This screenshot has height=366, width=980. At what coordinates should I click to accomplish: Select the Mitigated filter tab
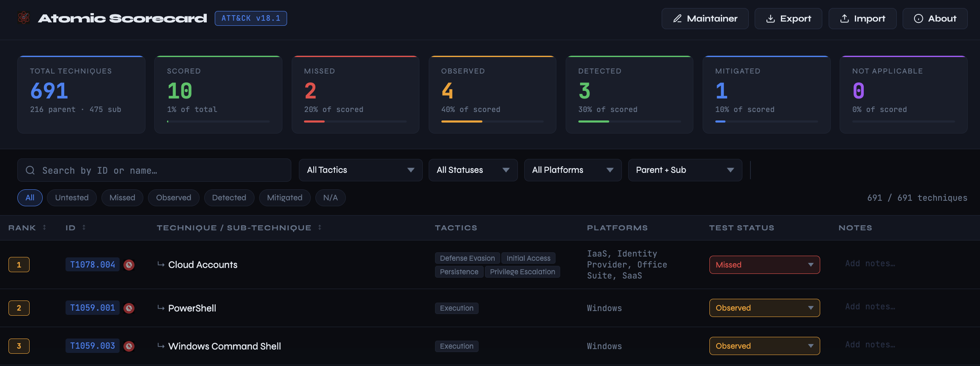point(285,198)
